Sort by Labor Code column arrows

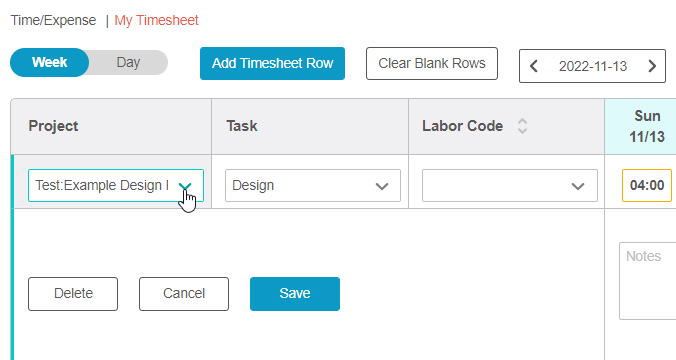522,126
